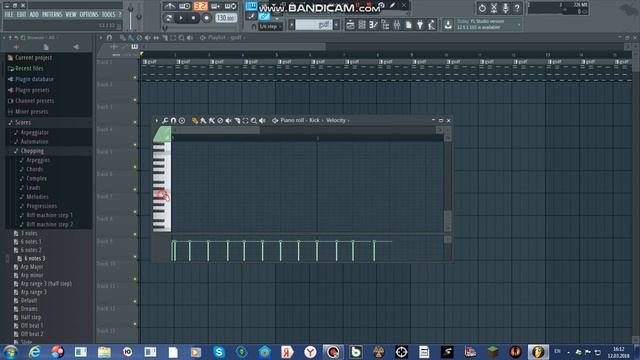This screenshot has width=640, height=360.
Task: Activate the select tool in Piano roll toolbar
Action: coord(245,120)
